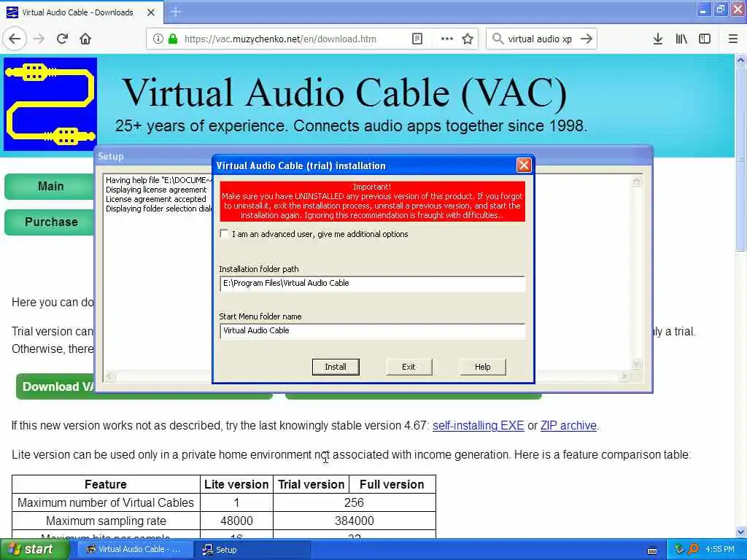Click the 'Trial version' table header
Viewport: 747px width, 560px height.
click(311, 484)
